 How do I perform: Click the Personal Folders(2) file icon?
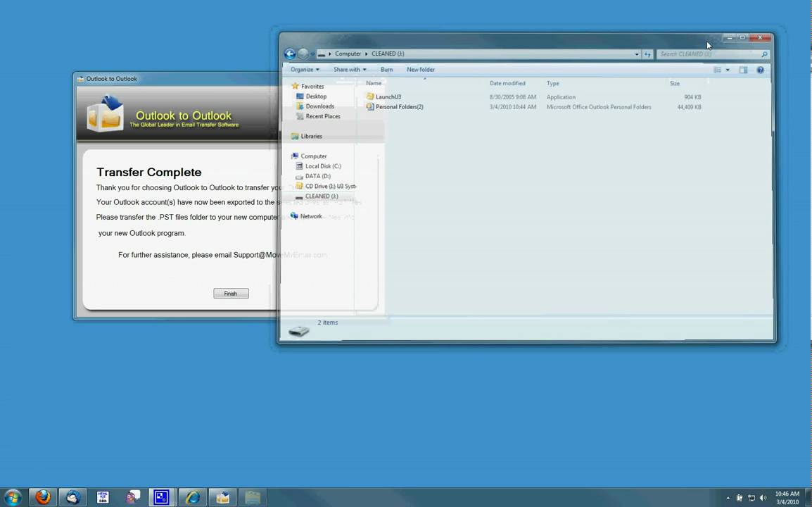click(369, 106)
